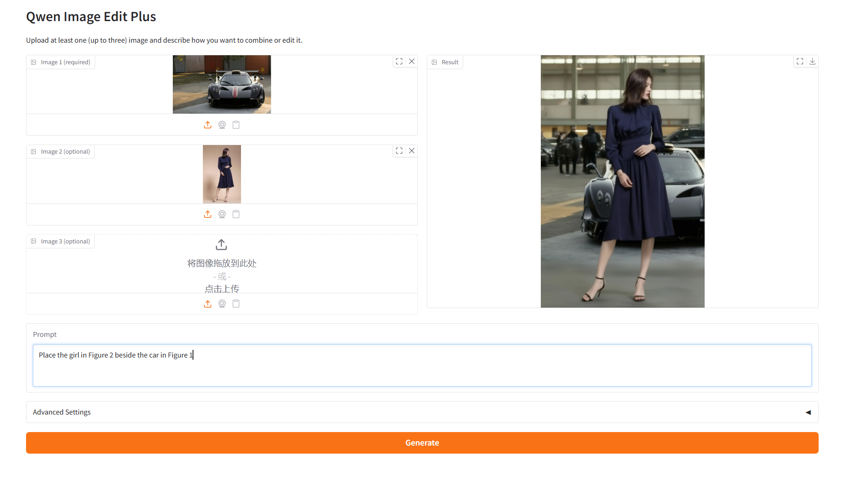Click into the Prompt text field
Viewport: 868px width, 490px height.
click(422, 365)
